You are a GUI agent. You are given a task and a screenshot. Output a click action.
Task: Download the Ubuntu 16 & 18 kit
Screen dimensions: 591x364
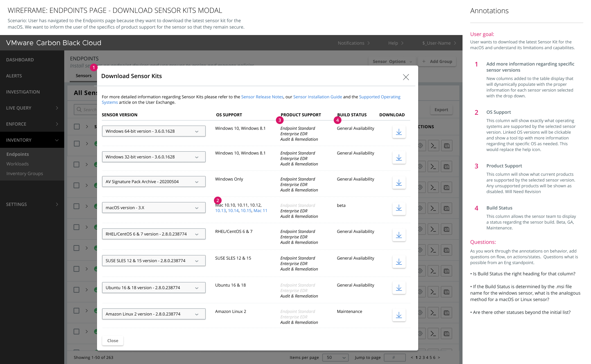pyautogui.click(x=399, y=288)
